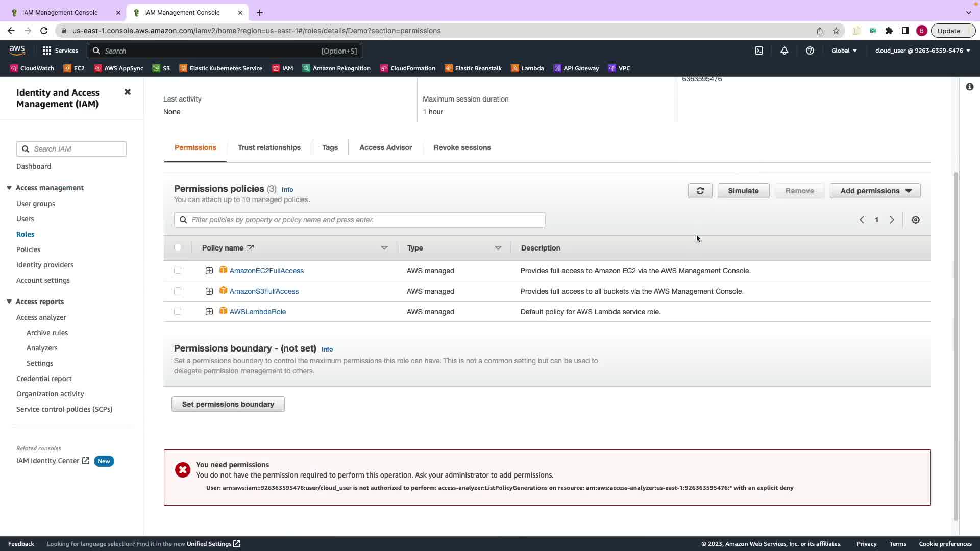Open the Services grid menu
The width and height of the screenshot is (980, 551).
click(47, 51)
